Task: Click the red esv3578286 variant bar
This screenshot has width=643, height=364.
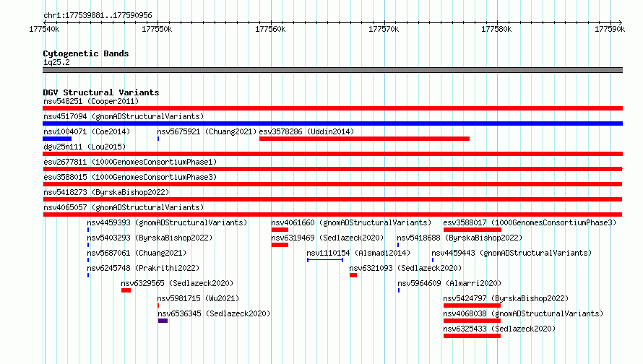Action: [x=364, y=139]
